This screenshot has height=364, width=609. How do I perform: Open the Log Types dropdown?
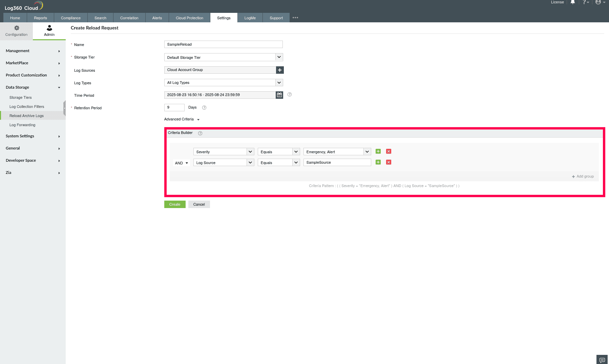point(224,83)
